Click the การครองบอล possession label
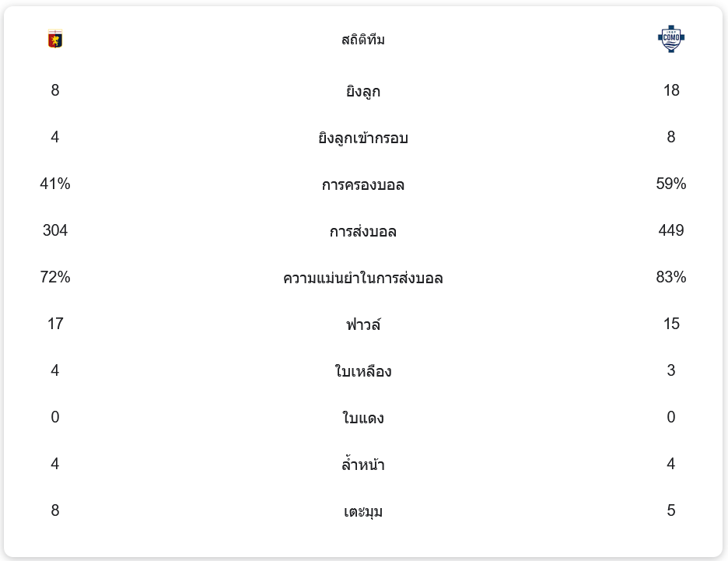This screenshot has width=728, height=561. pyautogui.click(x=363, y=184)
